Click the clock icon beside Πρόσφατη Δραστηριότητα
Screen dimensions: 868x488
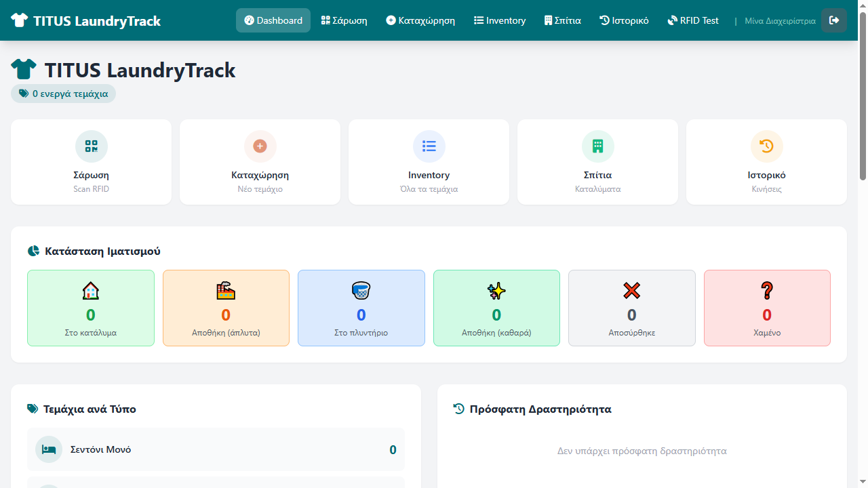[459, 409]
